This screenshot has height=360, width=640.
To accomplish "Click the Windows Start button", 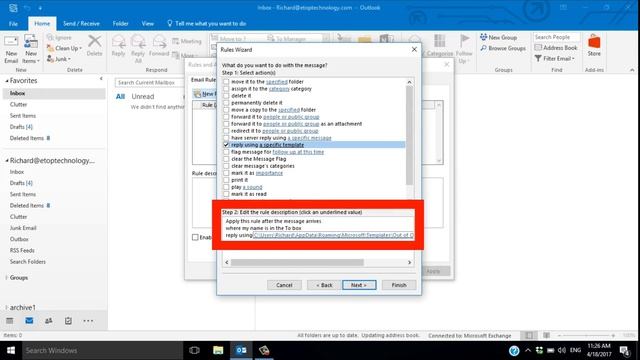I will [11, 350].
